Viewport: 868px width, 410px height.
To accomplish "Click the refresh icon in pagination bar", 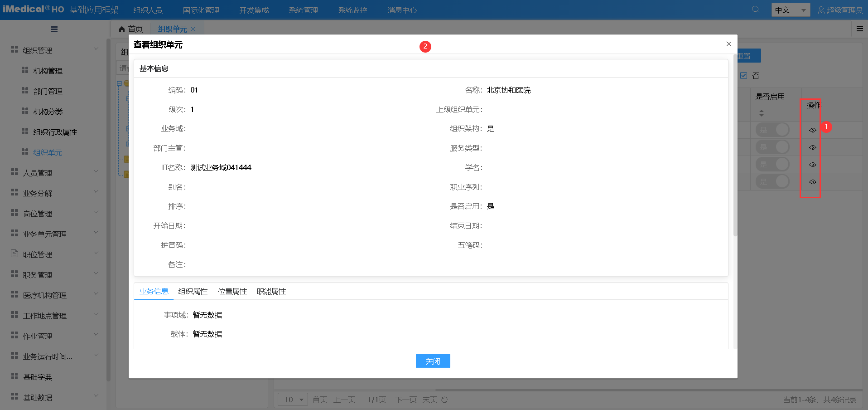I will (x=444, y=400).
